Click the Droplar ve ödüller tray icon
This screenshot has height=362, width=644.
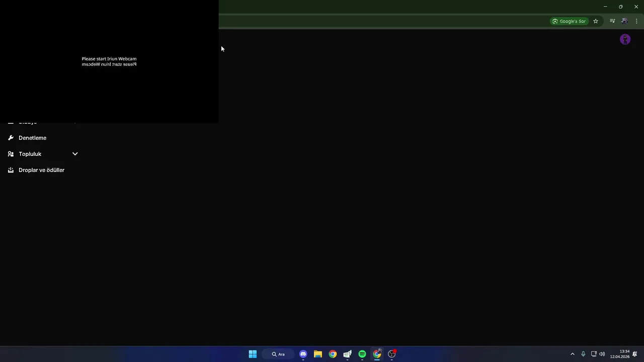tap(11, 170)
